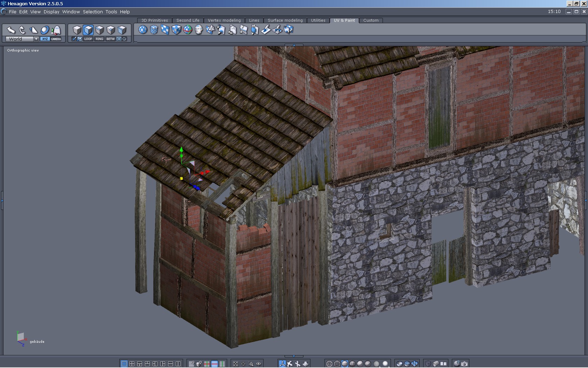Open the World coordinate dropdown
The image size is (588, 368).
coord(36,39)
